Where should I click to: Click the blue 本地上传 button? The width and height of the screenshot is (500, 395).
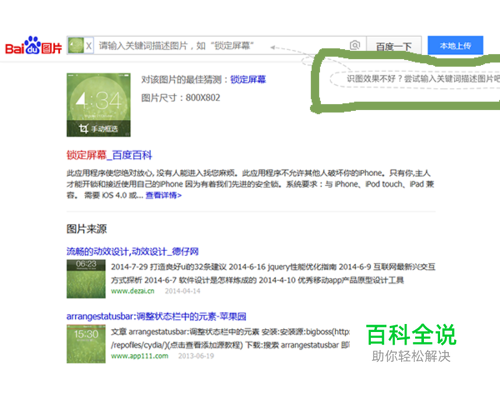point(455,45)
